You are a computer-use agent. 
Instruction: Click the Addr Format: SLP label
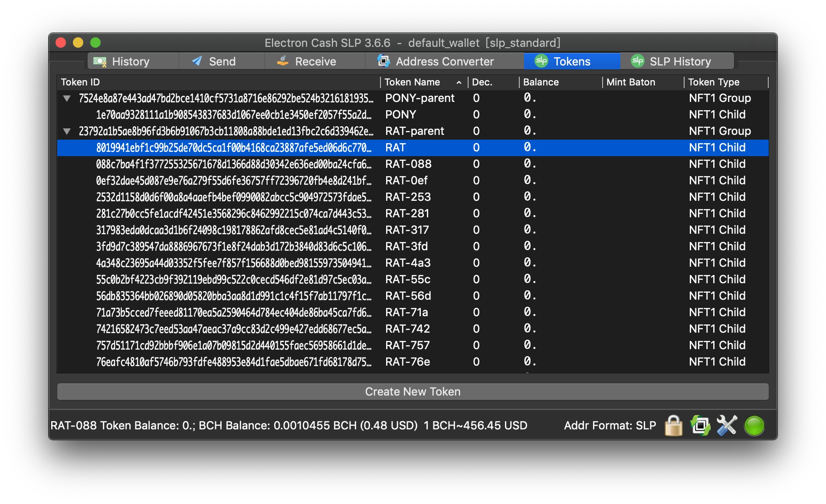[x=610, y=425]
